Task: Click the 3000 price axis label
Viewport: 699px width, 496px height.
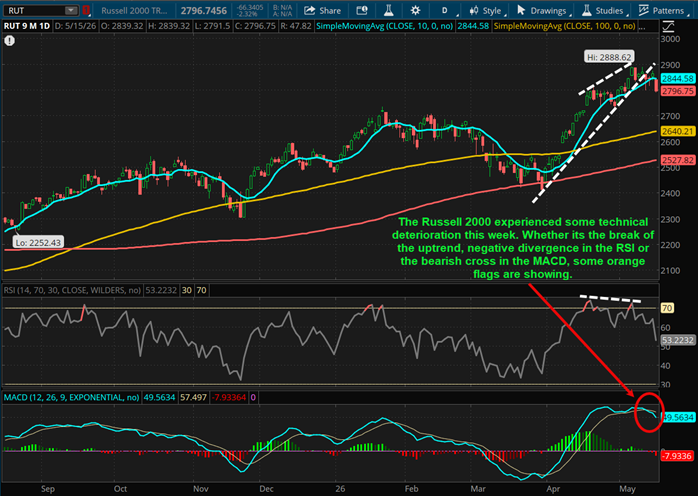Action: click(670, 39)
